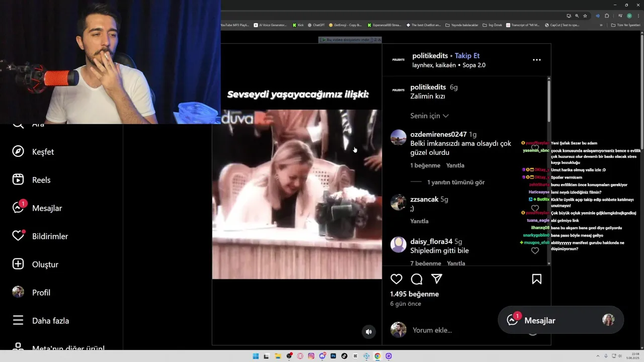Open Daha fazla hamburger menu
Image resolution: width=644 pixels, height=362 pixels.
[18, 321]
